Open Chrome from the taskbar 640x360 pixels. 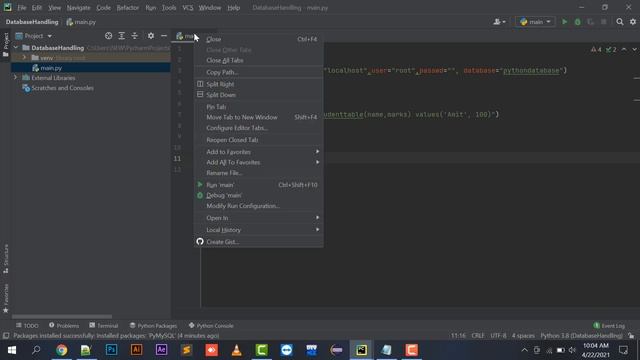coord(61,350)
